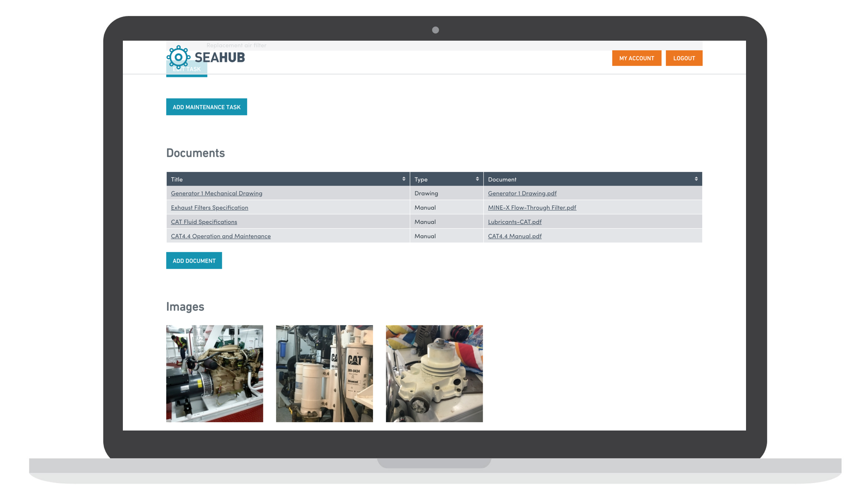Open Lubricants-CAT.pdf document
This screenshot has height=503, width=868.
(x=514, y=222)
